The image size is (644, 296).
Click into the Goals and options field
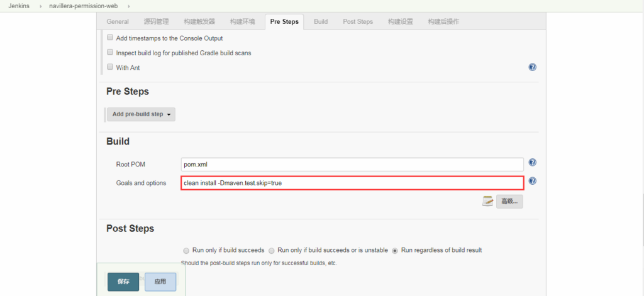(x=352, y=183)
